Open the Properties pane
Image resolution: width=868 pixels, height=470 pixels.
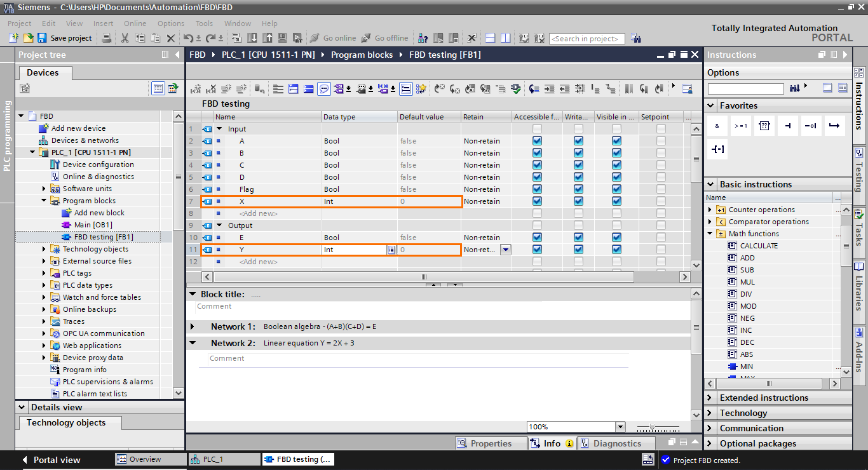[x=490, y=443]
